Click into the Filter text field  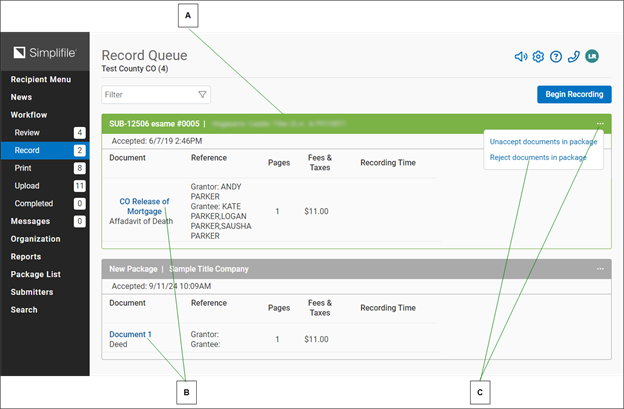click(x=148, y=95)
